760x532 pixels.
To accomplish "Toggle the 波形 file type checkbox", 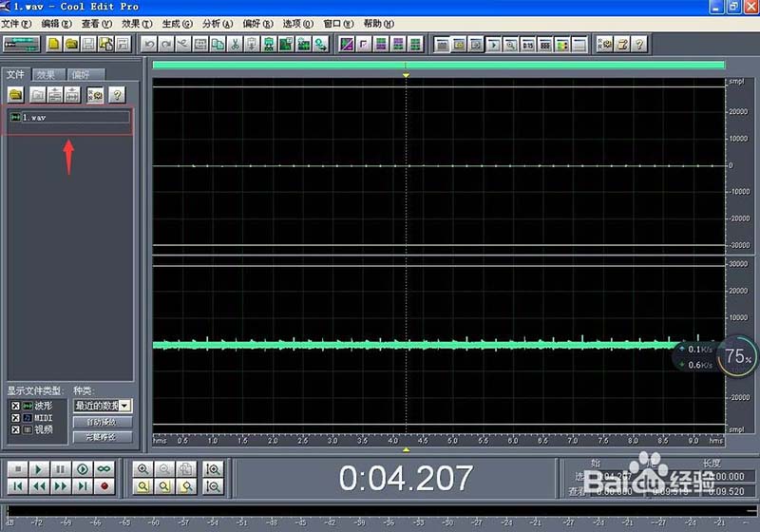I will [x=15, y=406].
